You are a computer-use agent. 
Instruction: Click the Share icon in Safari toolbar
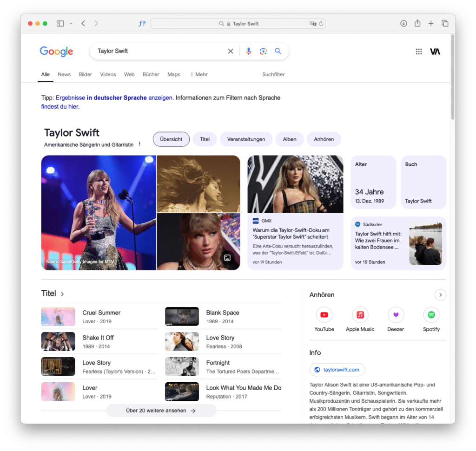tap(417, 23)
